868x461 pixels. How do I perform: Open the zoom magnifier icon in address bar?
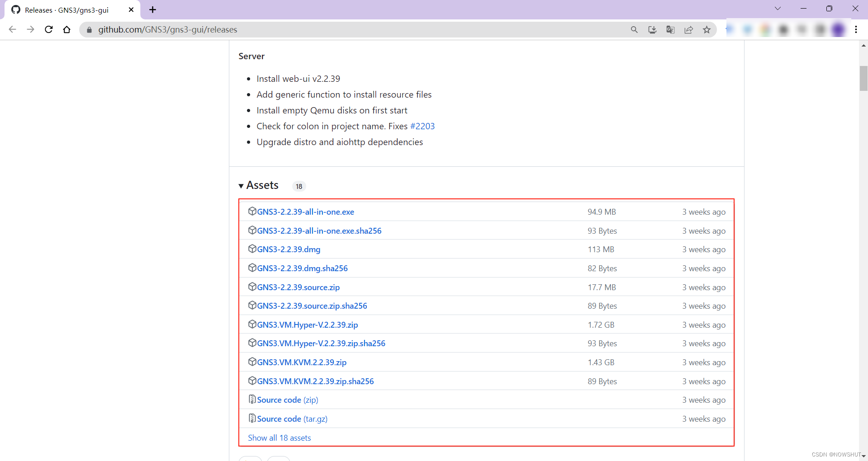coord(634,30)
